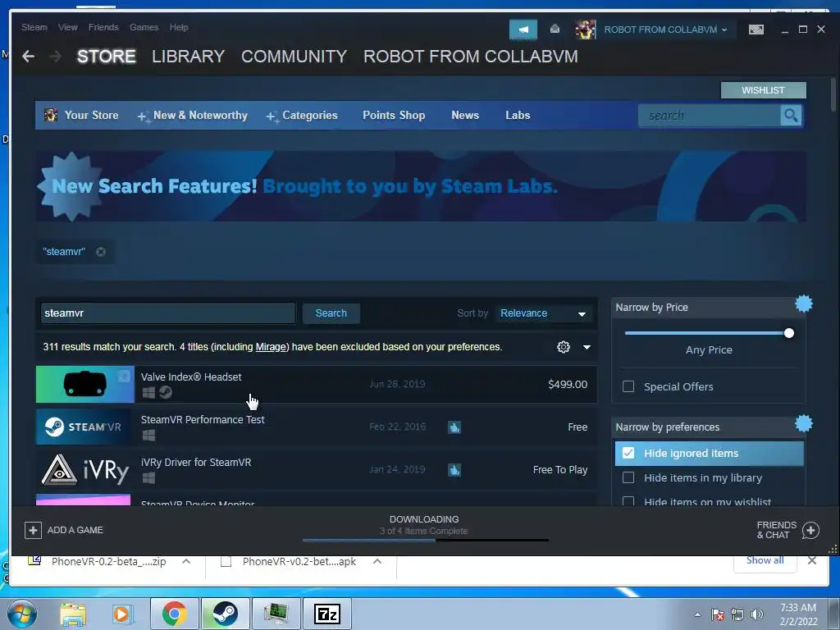Switch to Big Picture mode icon
Image resolution: width=840 pixels, height=630 pixels.
pos(756,30)
